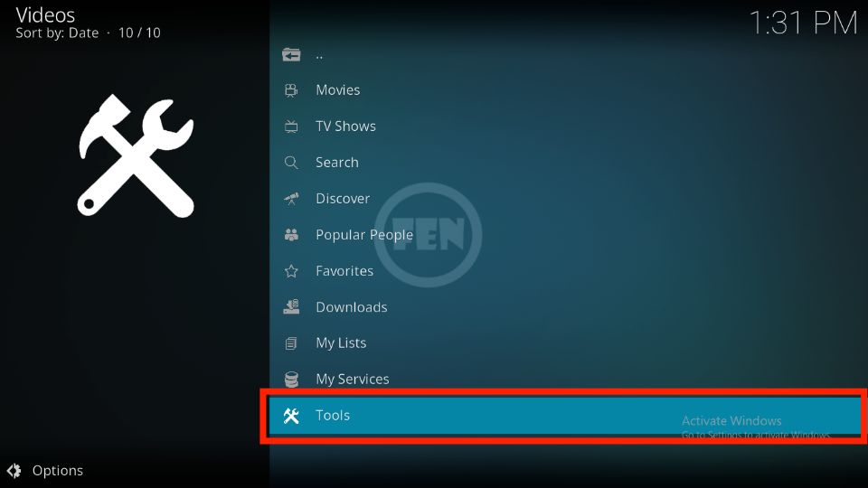Click the Tools hammer-and-wrench list icon
868x488 pixels.
(x=291, y=416)
